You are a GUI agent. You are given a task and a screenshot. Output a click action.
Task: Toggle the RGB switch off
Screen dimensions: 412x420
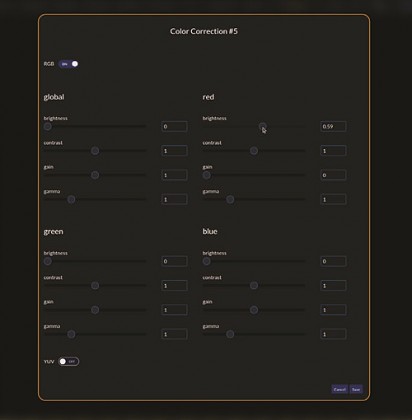click(x=69, y=64)
